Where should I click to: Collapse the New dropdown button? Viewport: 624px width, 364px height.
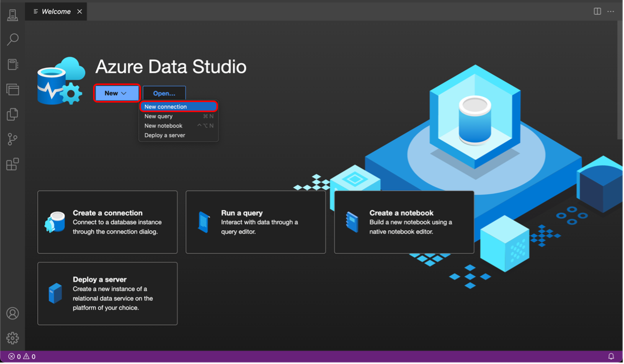pyautogui.click(x=116, y=93)
